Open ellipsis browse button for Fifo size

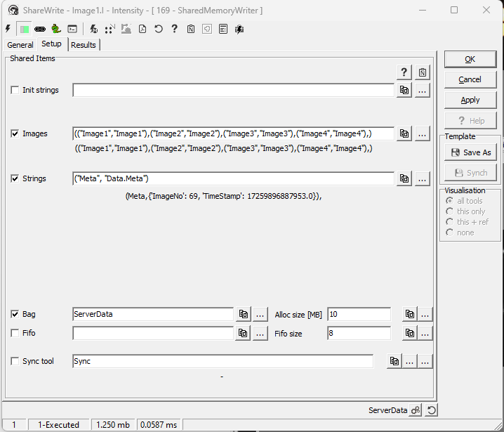tap(425, 333)
